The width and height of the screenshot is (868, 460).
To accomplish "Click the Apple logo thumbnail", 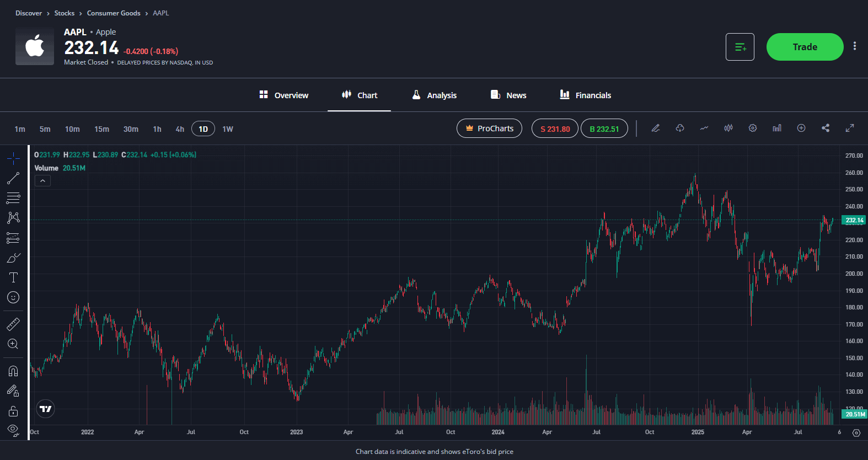I will [x=35, y=47].
